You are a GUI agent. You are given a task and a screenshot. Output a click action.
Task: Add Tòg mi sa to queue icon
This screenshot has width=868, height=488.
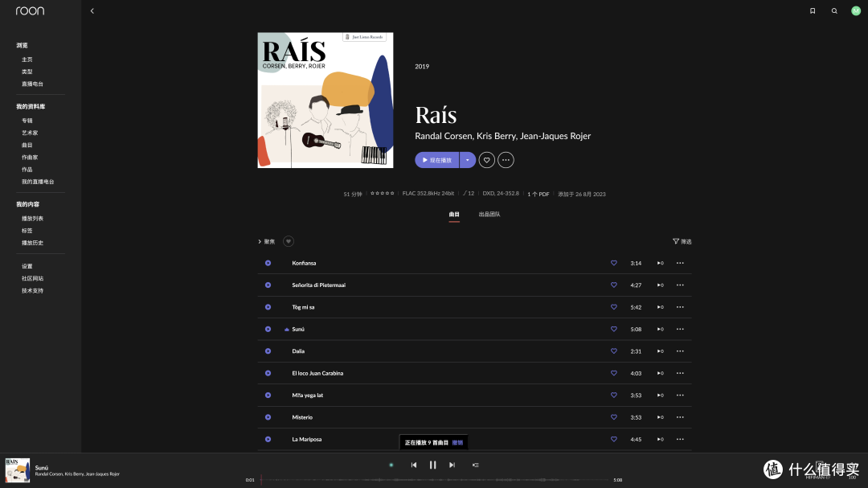(660, 307)
